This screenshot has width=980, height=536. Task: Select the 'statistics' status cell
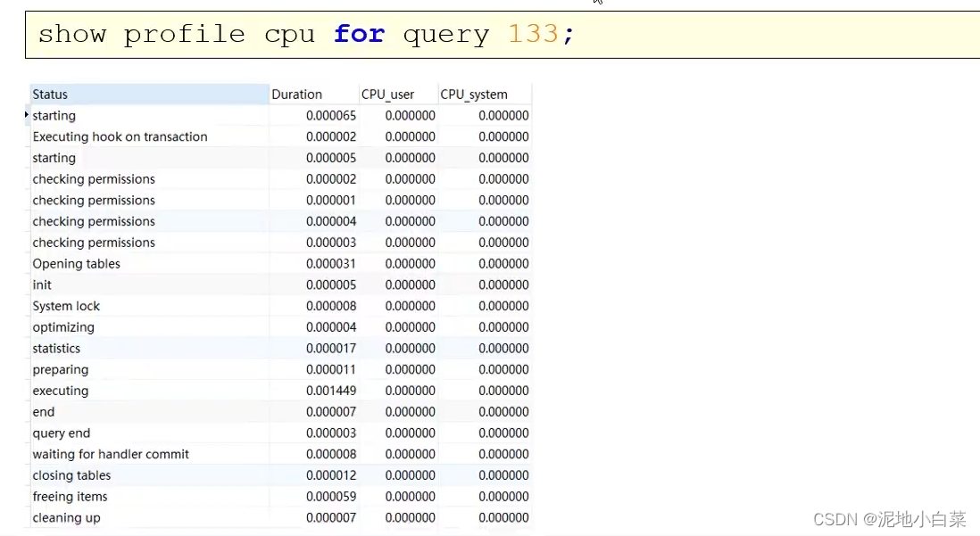[149, 349]
